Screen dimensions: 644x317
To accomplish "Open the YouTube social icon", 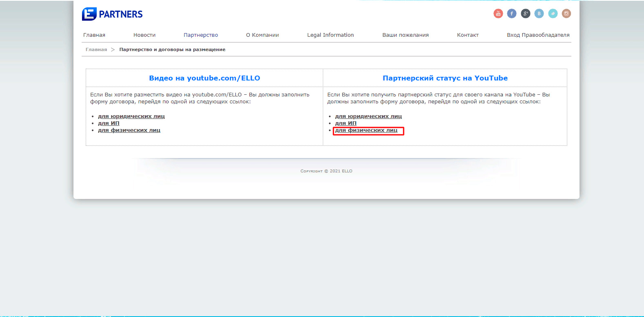I will pyautogui.click(x=498, y=13).
